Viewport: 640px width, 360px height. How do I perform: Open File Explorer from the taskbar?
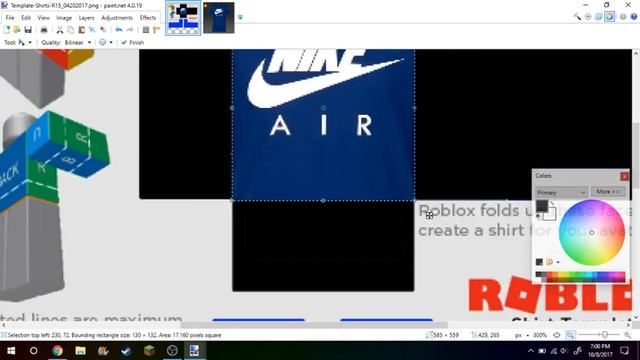[x=80, y=351]
